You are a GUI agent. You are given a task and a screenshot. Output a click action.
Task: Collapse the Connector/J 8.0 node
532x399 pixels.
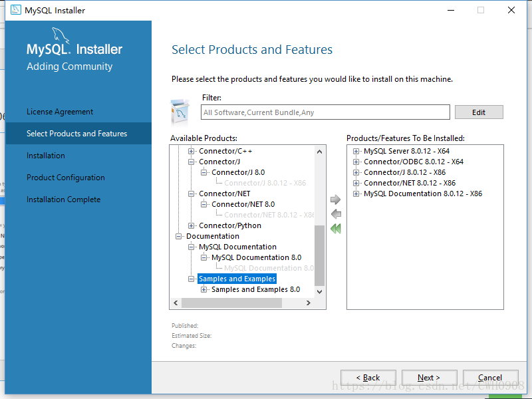point(203,173)
